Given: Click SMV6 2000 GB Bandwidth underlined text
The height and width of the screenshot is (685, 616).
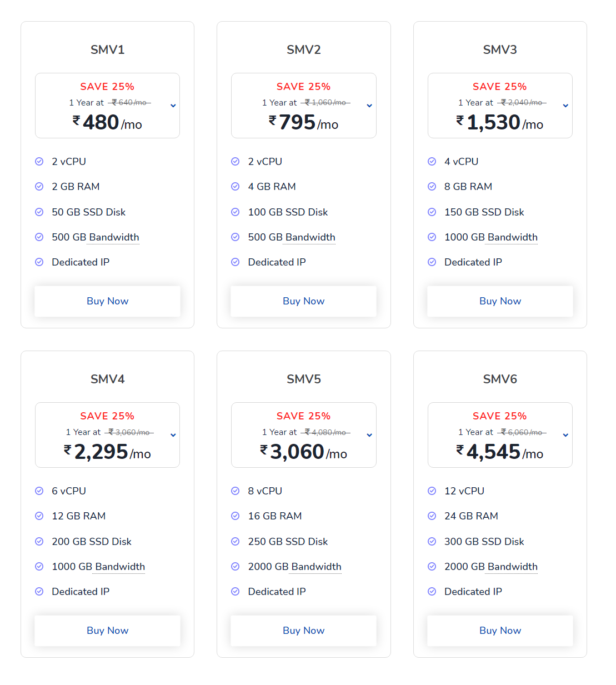Looking at the screenshot, I should (x=490, y=567).
